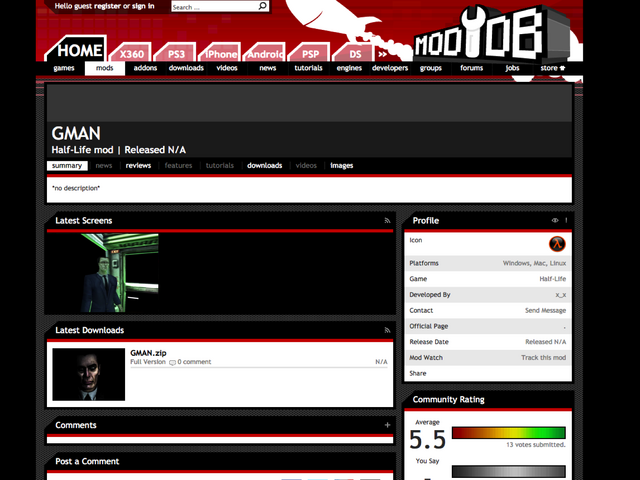640x480 pixels.
Task: Open Latest Downloads RSS feed icon
Action: click(387, 330)
